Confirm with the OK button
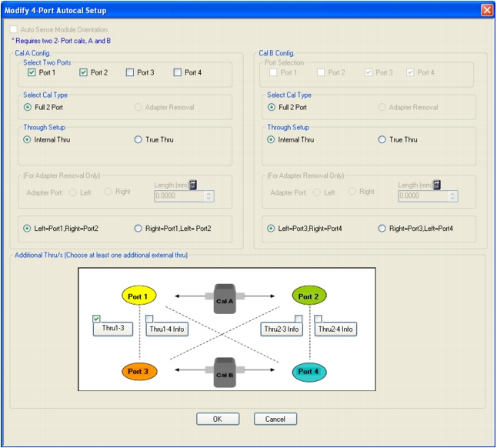The image size is (497, 448). [218, 420]
